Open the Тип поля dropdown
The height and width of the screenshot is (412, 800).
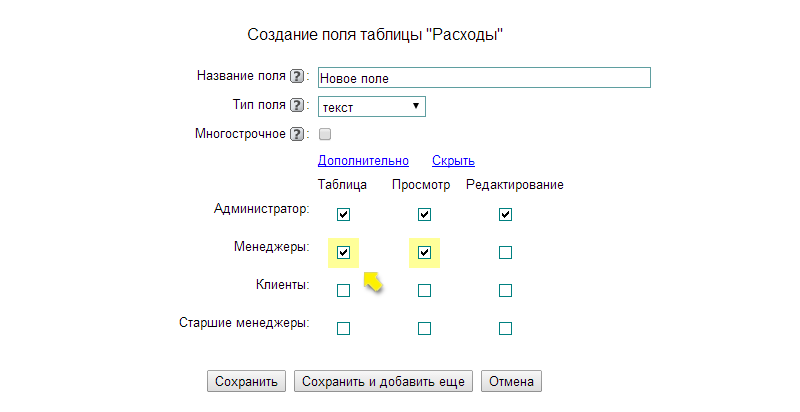click(372, 106)
